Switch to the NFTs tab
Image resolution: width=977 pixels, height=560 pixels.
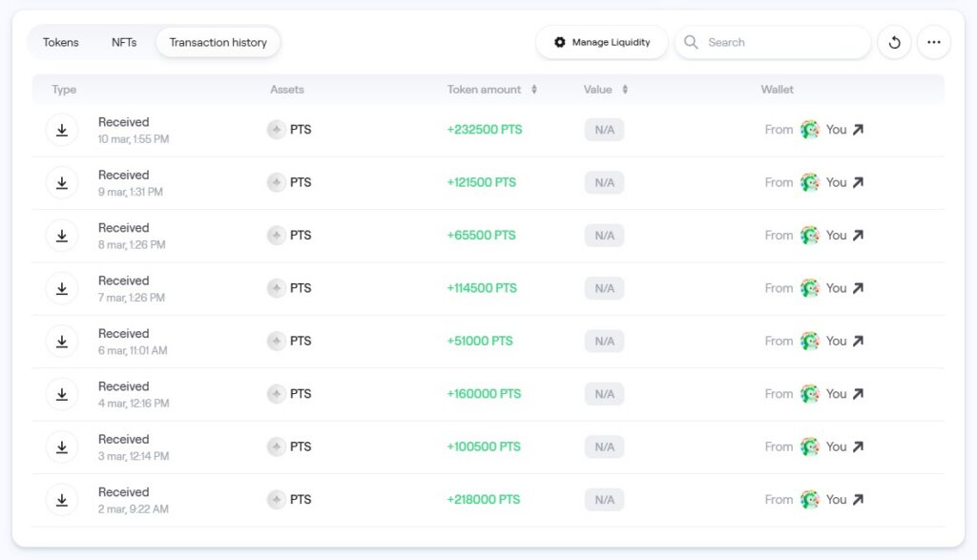tap(124, 42)
